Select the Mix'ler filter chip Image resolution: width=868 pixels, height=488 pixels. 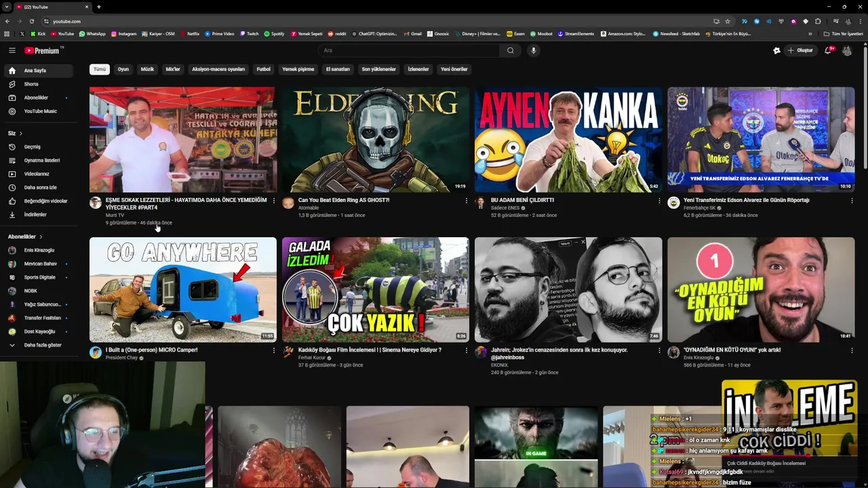tap(173, 69)
